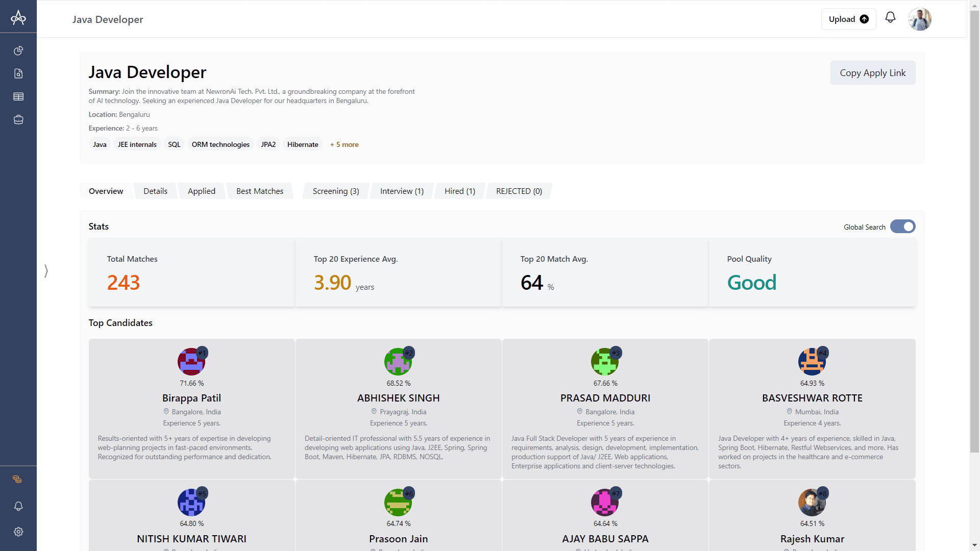The width and height of the screenshot is (980, 551).
Task: Reveal skills by clicking '+ 5 more'
Action: point(344,144)
